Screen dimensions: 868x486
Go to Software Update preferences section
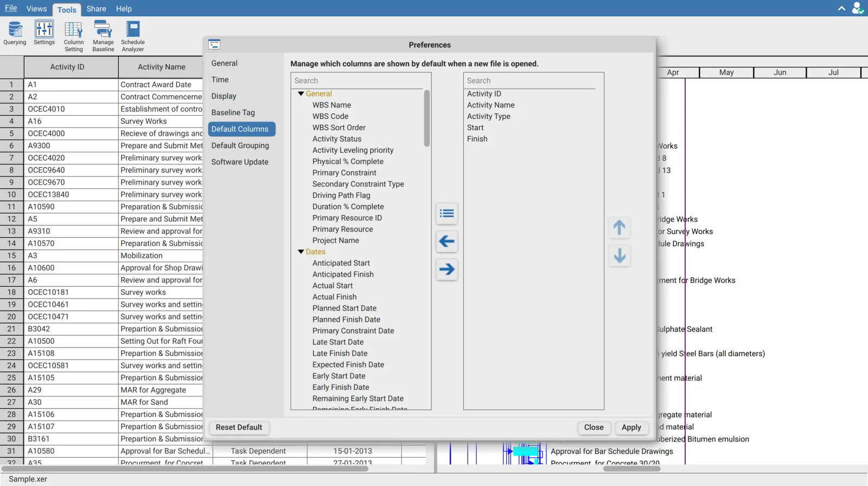(240, 162)
